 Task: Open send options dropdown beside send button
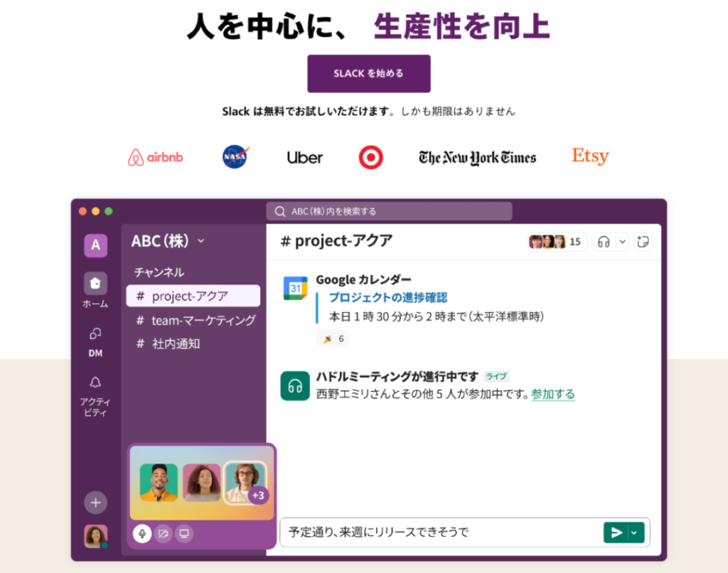click(x=635, y=532)
